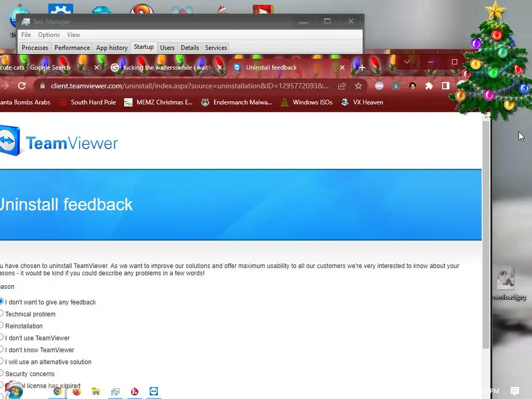Open the File menu in Task Manager
The image size is (532, 399).
pyautogui.click(x=26, y=35)
